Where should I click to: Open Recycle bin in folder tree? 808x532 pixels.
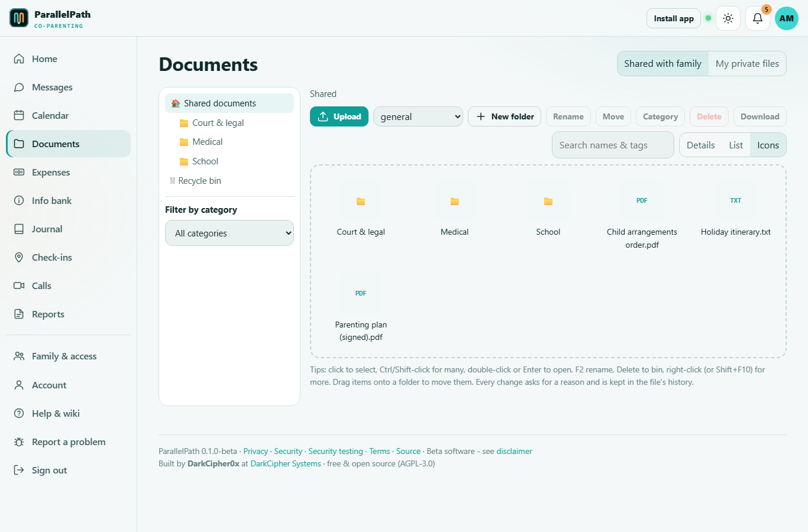point(230,181)
